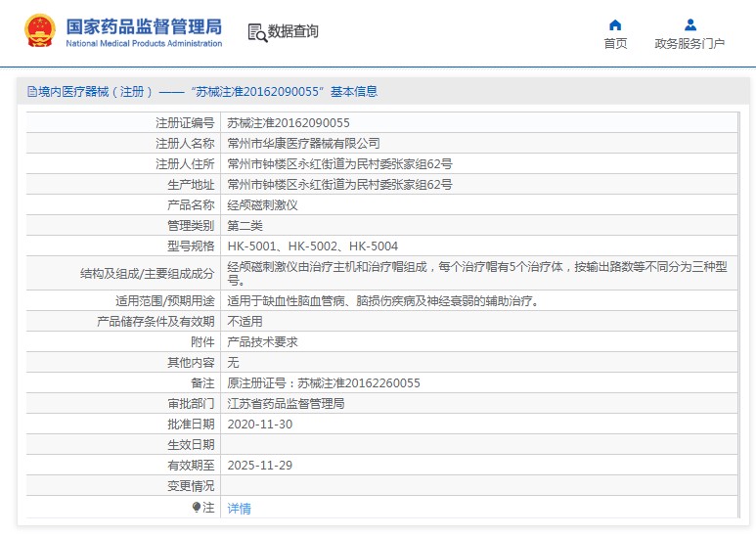756x537 pixels.
Task: Click the registration number 苏械注准20162090055 value
Action: (x=289, y=122)
